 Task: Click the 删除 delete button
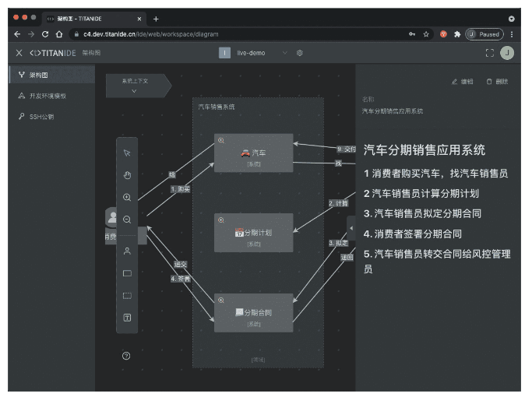(497, 82)
